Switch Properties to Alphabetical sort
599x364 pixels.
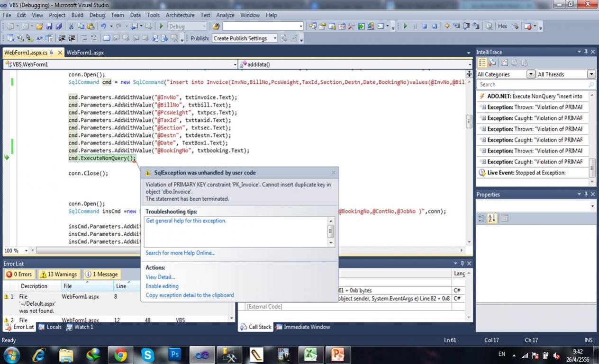(x=492, y=218)
